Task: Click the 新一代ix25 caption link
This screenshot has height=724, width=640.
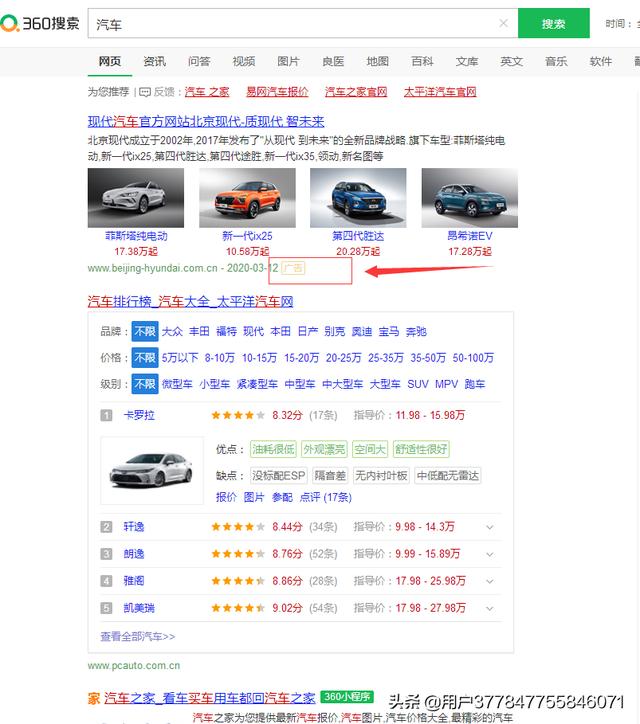Action: pos(247,236)
